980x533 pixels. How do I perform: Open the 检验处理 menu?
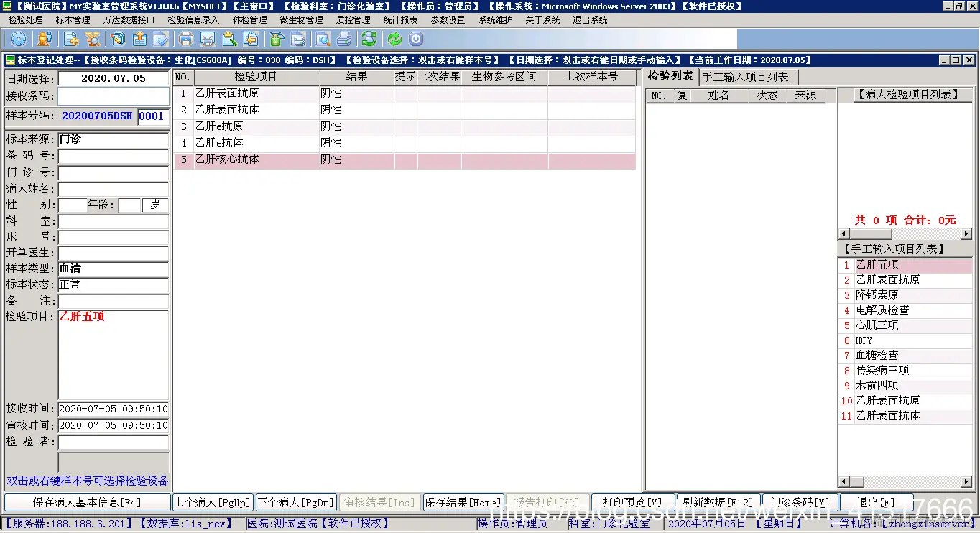pyautogui.click(x=26, y=20)
